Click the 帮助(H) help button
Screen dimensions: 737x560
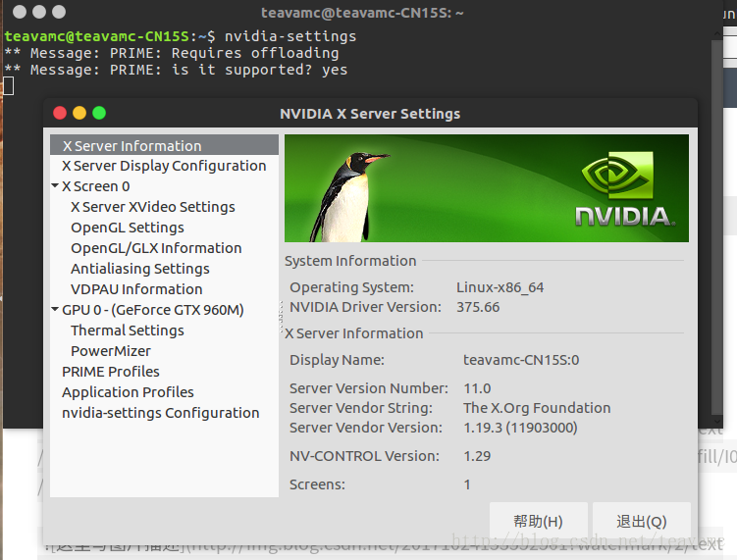pos(538,521)
